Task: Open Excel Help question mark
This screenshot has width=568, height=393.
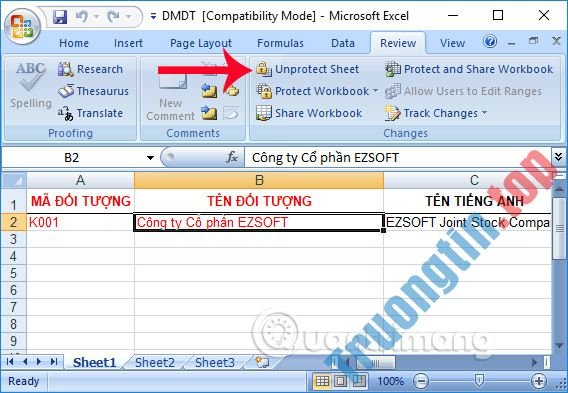Action: coord(490,41)
